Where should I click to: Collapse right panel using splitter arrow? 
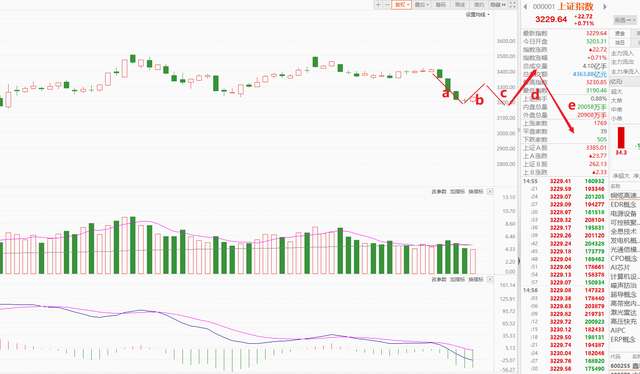[x=519, y=260]
